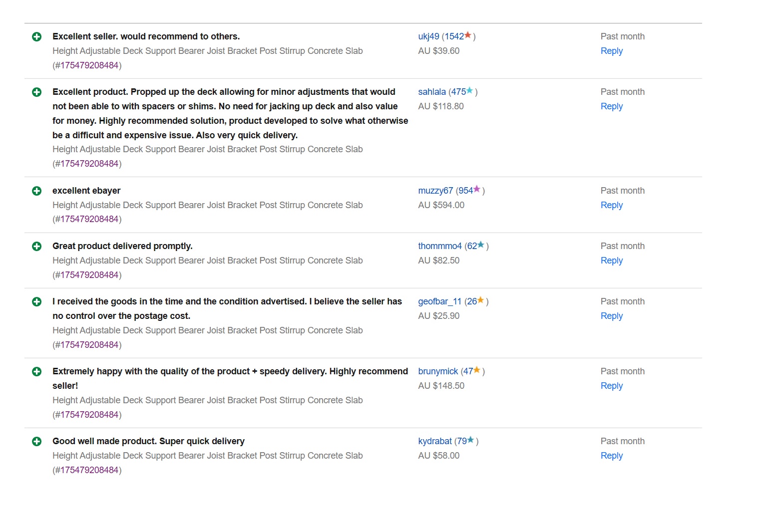774x532 pixels.
Task: Visit muzzy67's profile page
Action: click(435, 191)
